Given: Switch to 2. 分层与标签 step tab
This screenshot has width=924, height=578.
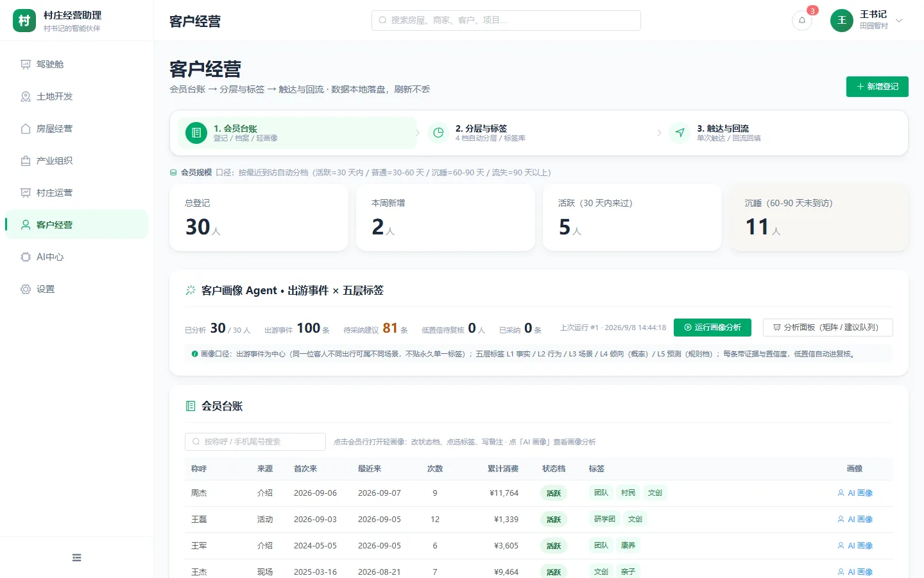Looking at the screenshot, I should tap(539, 133).
